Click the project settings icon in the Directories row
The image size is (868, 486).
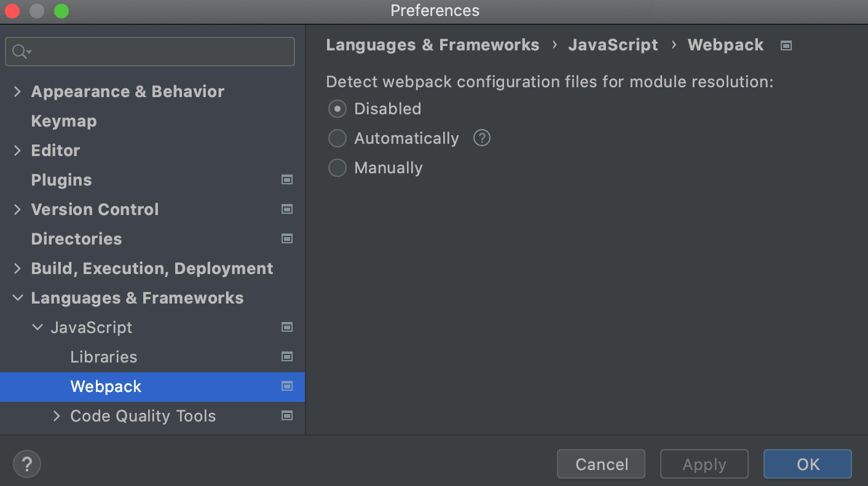286,239
